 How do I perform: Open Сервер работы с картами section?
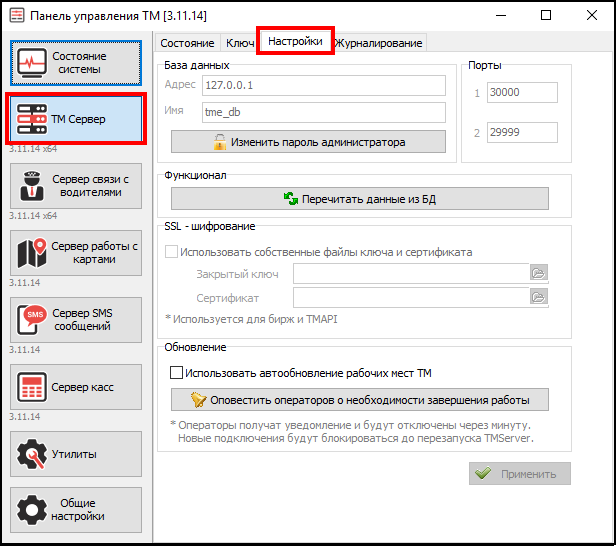click(x=76, y=253)
